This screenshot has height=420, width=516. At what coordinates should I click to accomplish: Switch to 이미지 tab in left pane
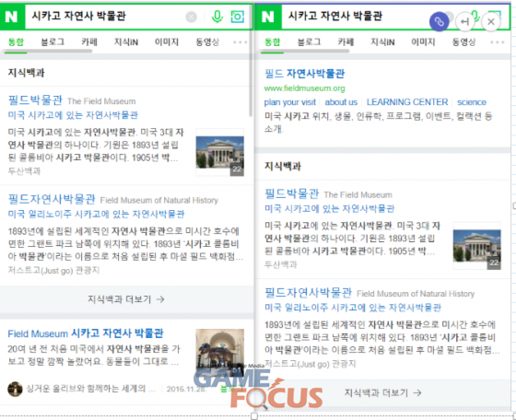pyautogui.click(x=167, y=42)
